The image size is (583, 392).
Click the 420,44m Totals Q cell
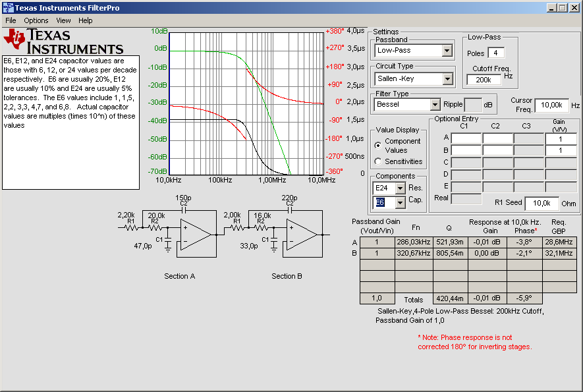coord(450,298)
